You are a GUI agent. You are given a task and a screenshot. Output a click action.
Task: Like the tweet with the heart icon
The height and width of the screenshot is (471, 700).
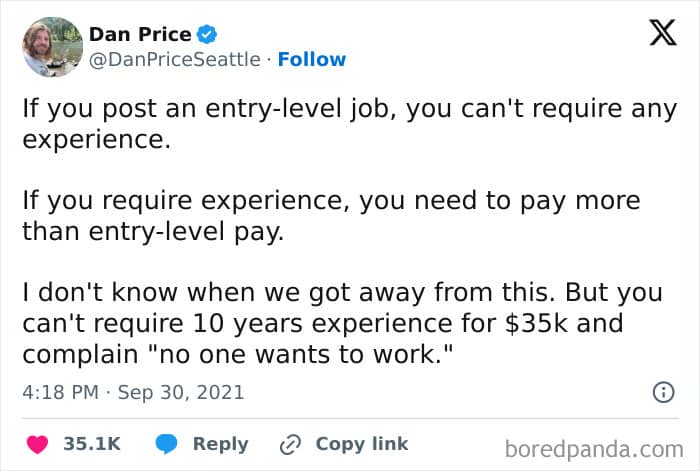(38, 444)
